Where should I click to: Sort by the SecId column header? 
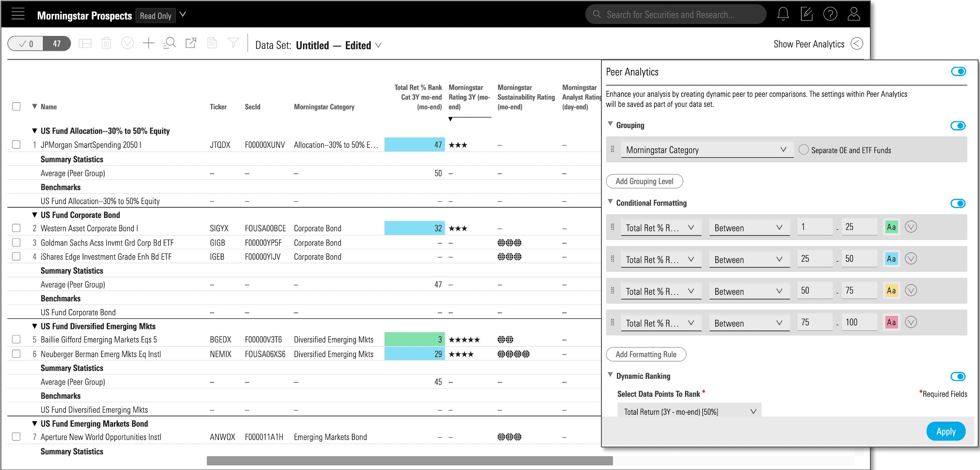click(252, 107)
